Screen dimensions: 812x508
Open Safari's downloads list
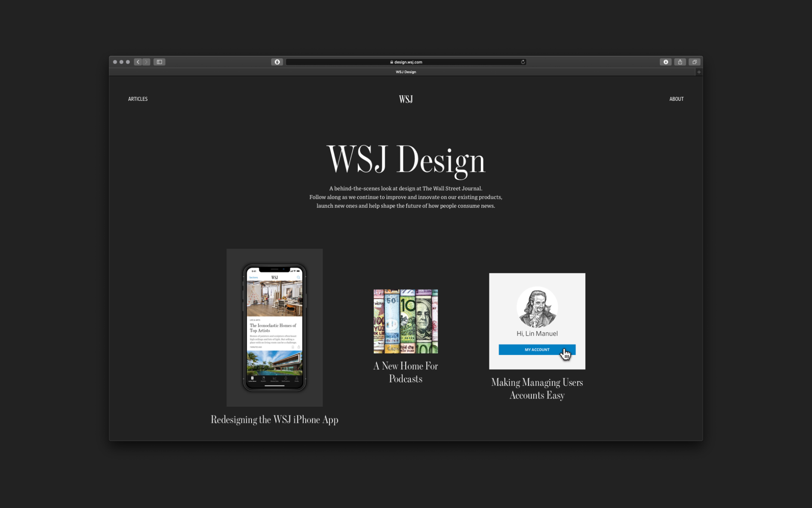tap(666, 62)
